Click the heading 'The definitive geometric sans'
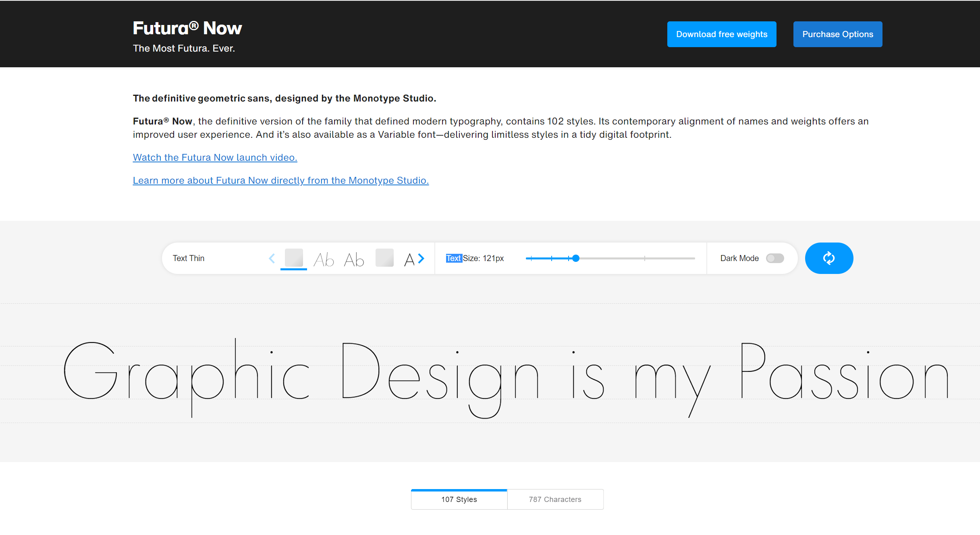The width and height of the screenshot is (980, 535). [x=284, y=98]
